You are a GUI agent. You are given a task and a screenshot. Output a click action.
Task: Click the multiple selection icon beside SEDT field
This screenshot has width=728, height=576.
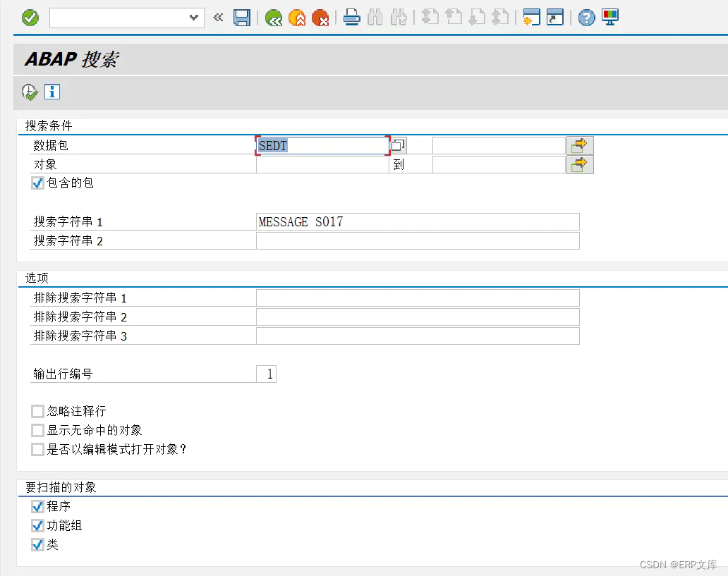point(397,145)
